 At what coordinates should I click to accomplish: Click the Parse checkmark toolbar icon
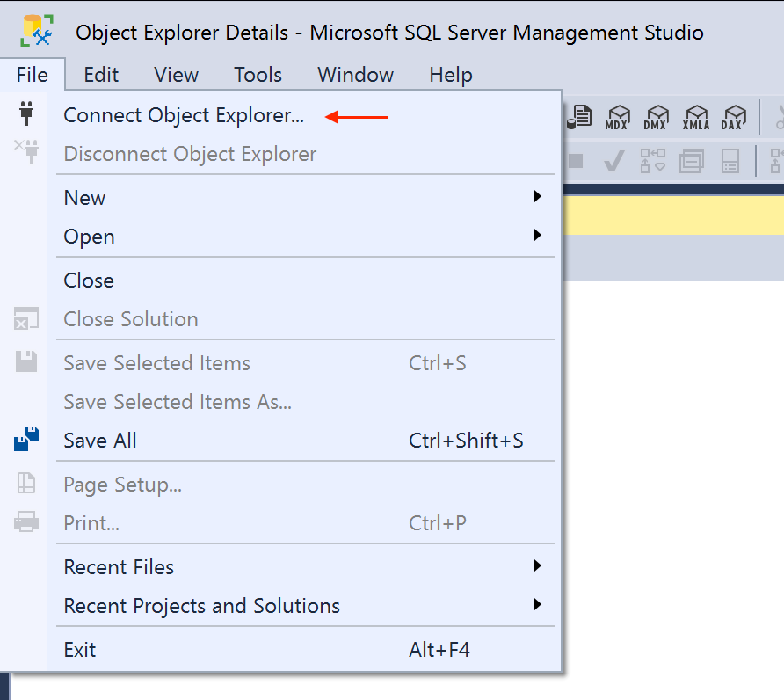coord(614,161)
